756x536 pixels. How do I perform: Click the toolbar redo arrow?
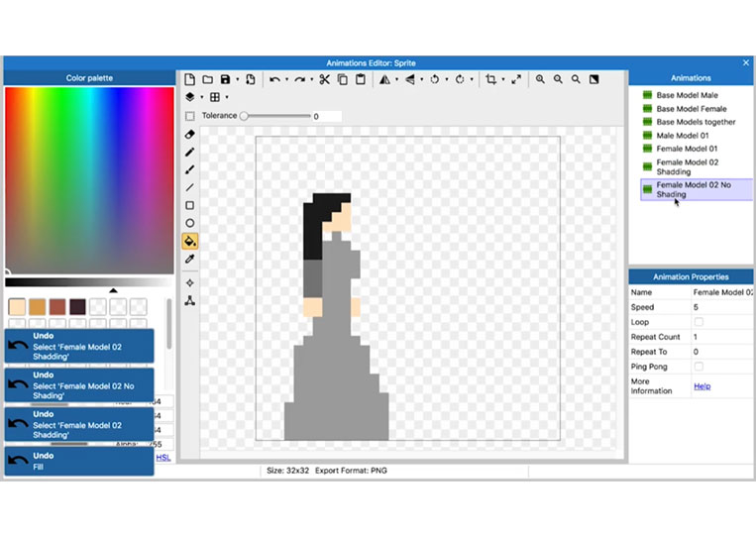pos(299,79)
